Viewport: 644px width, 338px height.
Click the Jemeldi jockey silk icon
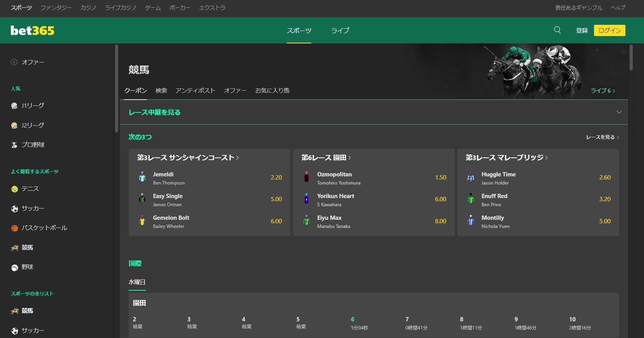tap(142, 177)
